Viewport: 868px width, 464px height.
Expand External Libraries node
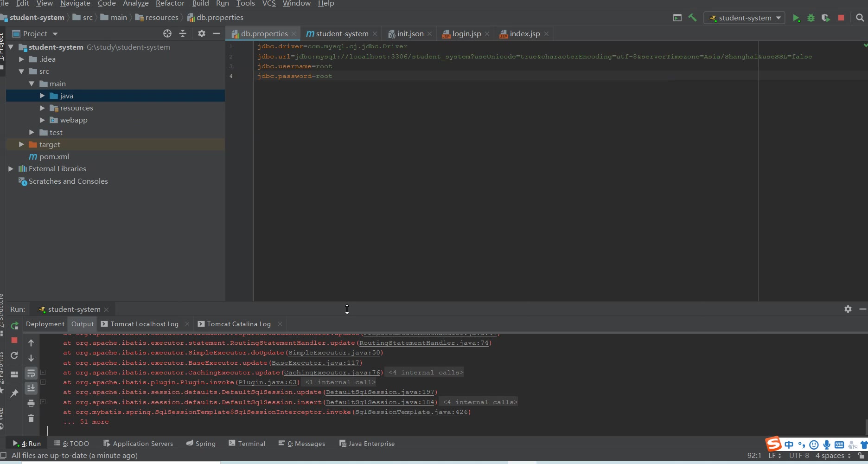(11, 169)
